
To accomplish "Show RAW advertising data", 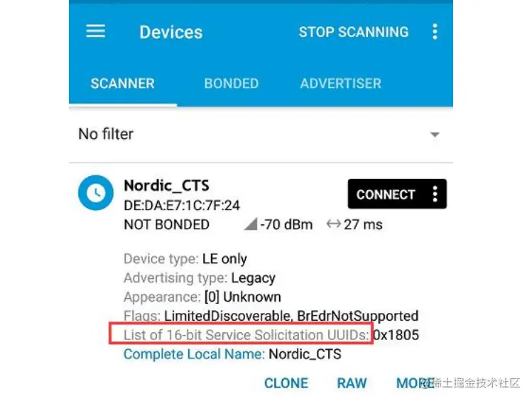I will click(x=352, y=383).
